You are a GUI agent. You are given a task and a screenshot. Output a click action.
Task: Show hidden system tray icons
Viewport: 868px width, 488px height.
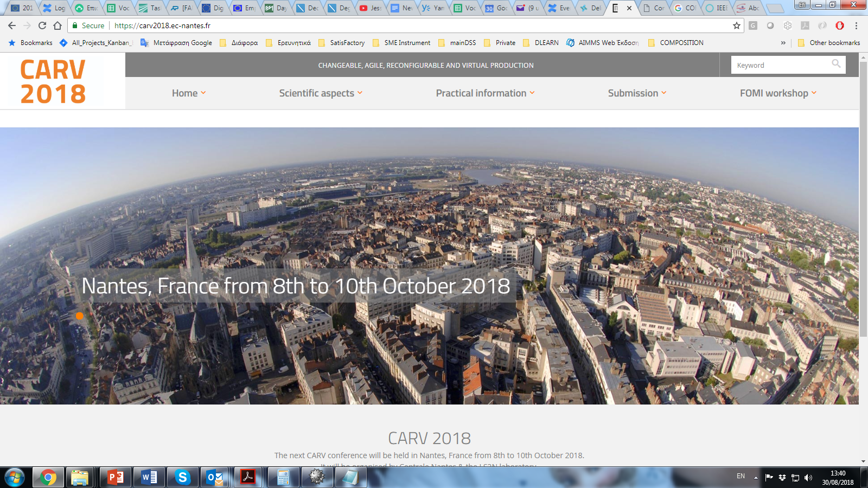(x=756, y=478)
